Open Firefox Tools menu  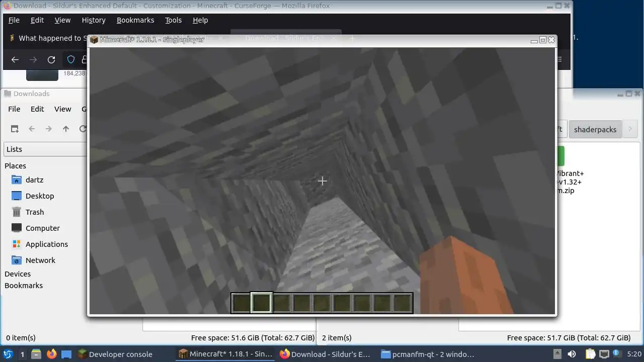click(x=173, y=20)
